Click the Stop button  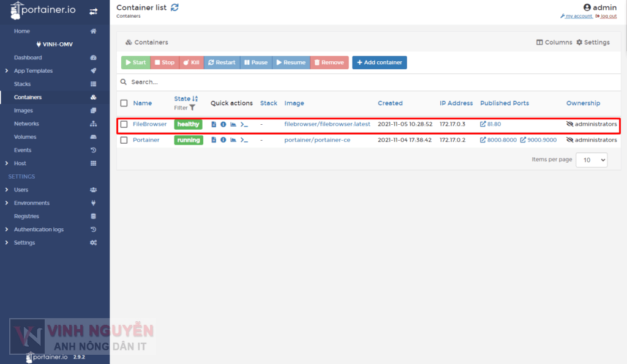click(165, 62)
